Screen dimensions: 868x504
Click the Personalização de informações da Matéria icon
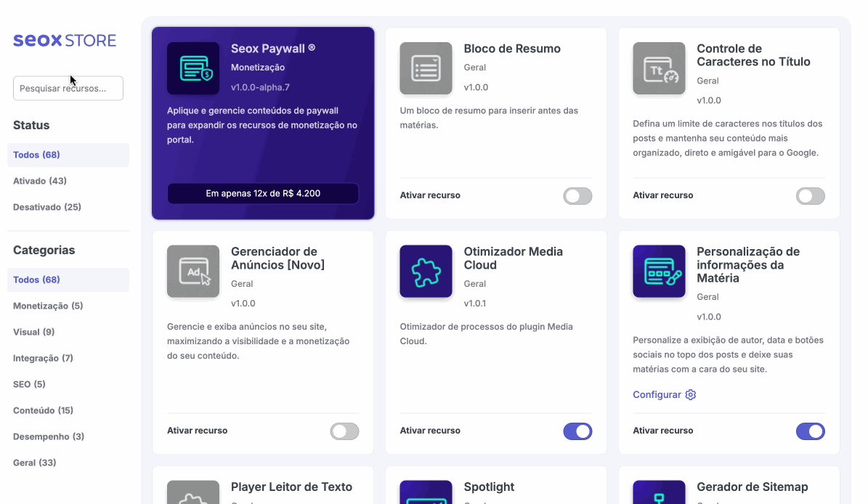[659, 271]
